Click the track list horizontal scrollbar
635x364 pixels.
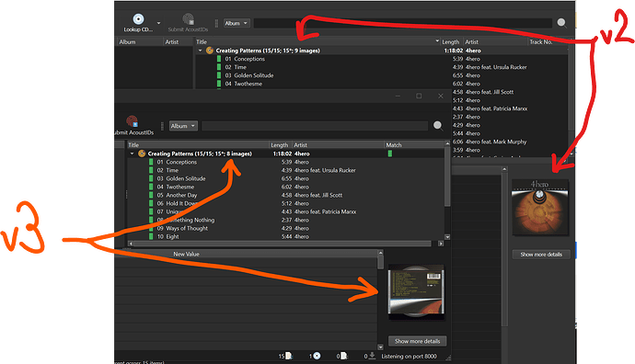point(282,244)
